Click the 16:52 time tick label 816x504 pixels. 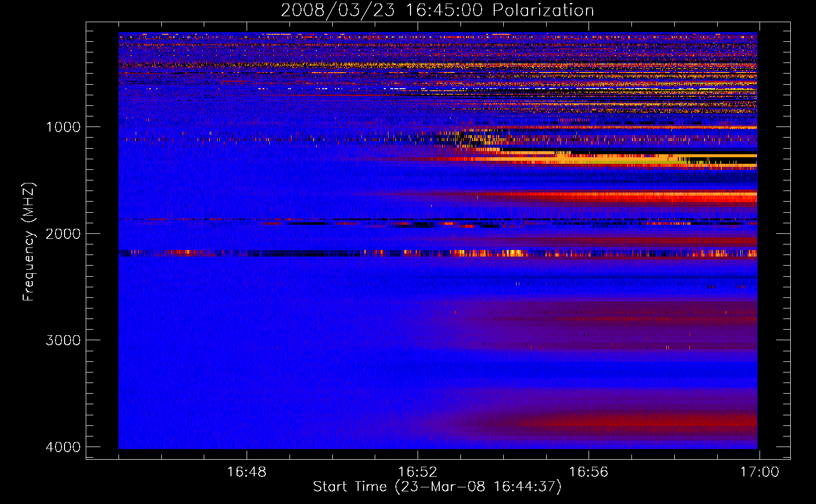[x=418, y=472]
